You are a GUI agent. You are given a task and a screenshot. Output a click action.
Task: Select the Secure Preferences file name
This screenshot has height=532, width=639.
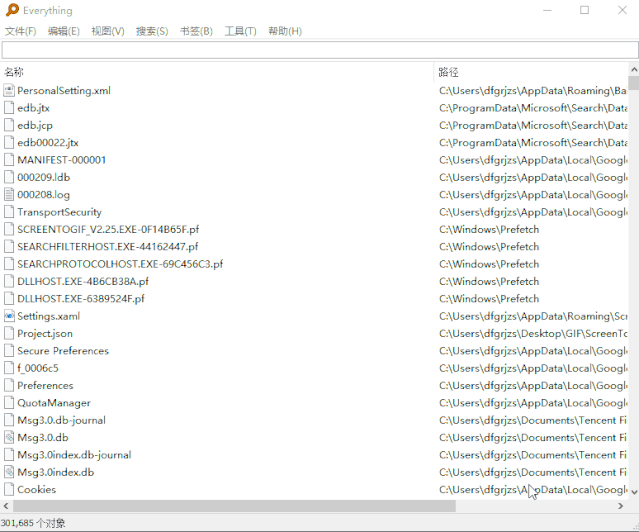pos(63,351)
